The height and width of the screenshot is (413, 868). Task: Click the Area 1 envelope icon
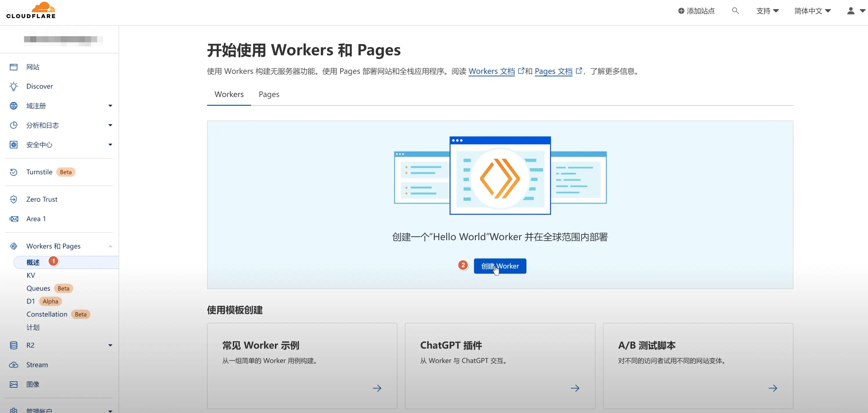tap(13, 219)
